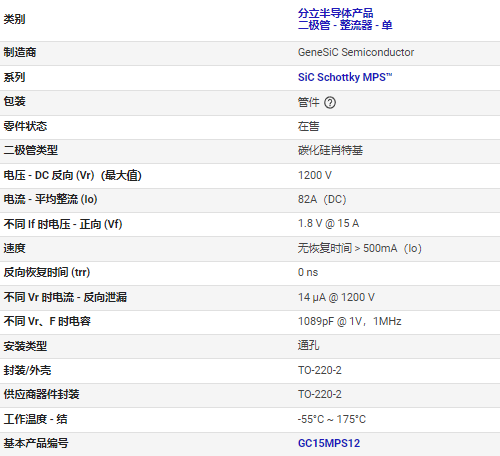The image size is (500, 456).
Task: Open the GC15MPS12 base product link
Action: pyautogui.click(x=329, y=443)
